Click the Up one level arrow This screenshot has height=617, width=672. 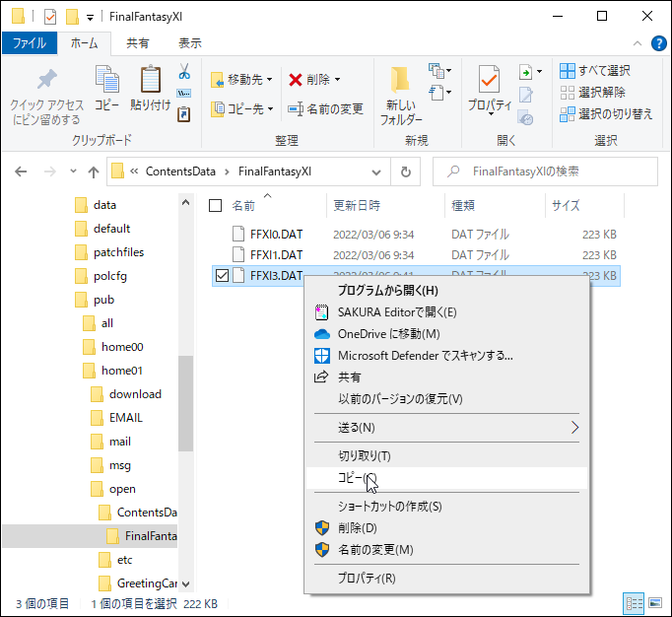94,171
